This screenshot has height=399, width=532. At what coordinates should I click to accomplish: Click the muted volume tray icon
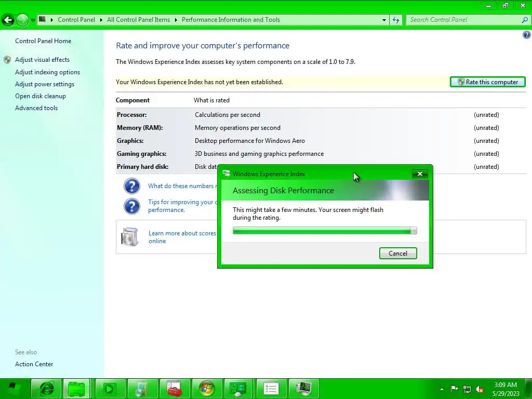click(x=480, y=389)
